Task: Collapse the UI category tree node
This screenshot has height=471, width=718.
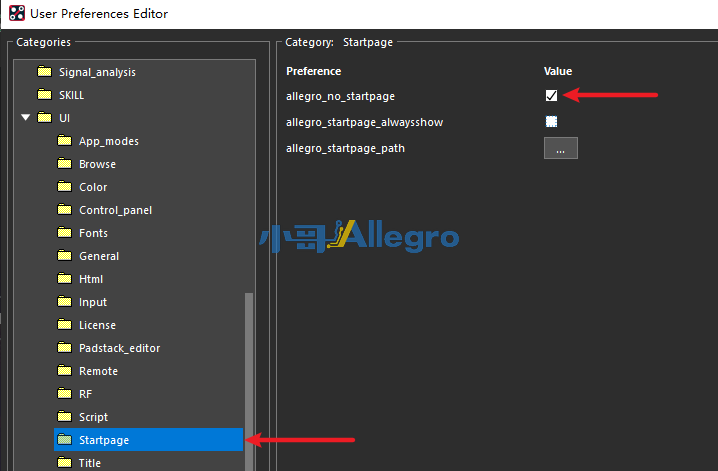Action: tap(26, 118)
